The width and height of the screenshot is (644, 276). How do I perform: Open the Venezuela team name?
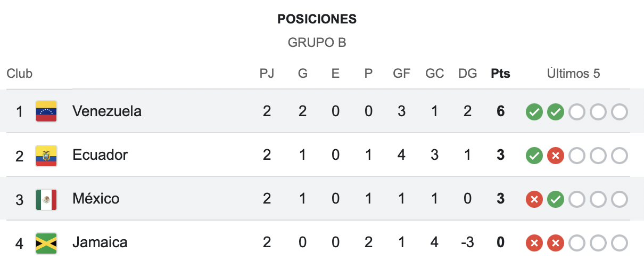click(107, 111)
